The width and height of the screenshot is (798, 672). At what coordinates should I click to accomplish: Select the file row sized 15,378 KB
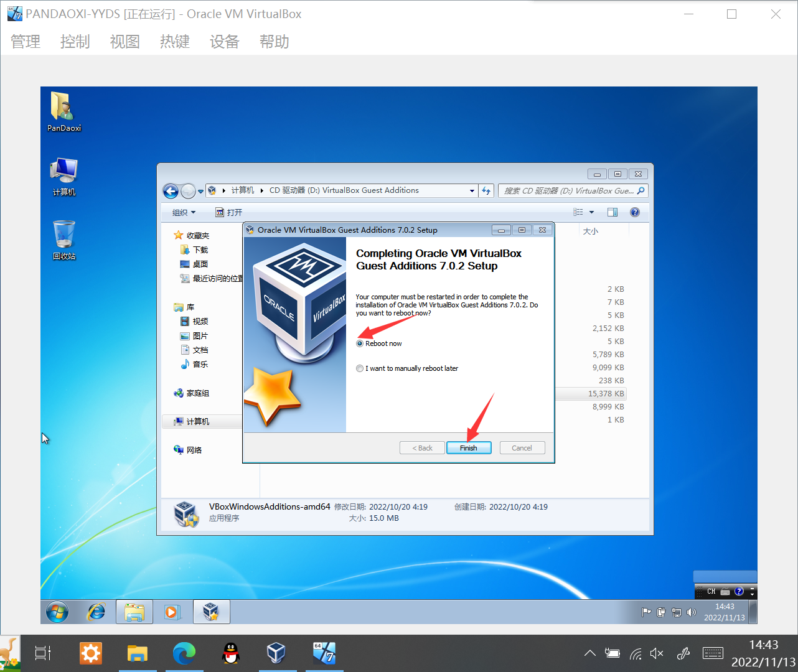coord(590,393)
